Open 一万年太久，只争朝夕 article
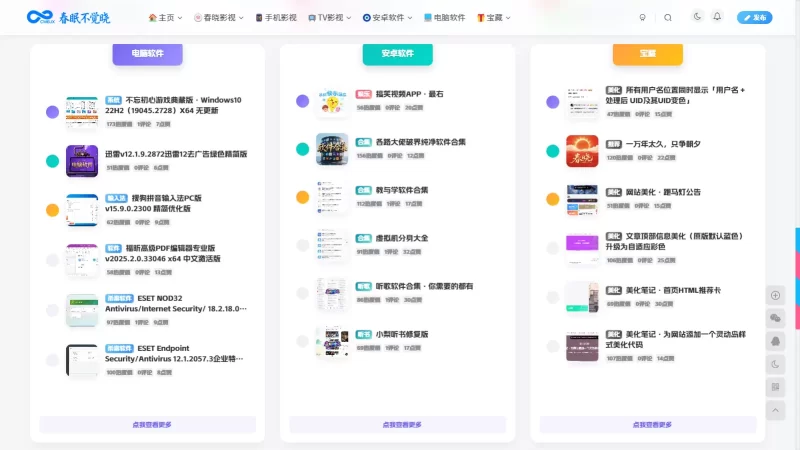800x450 pixels. (x=663, y=144)
